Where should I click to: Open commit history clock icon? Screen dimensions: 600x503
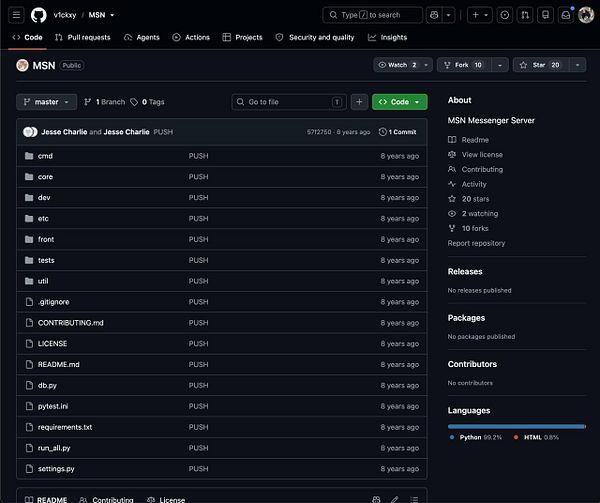382,132
